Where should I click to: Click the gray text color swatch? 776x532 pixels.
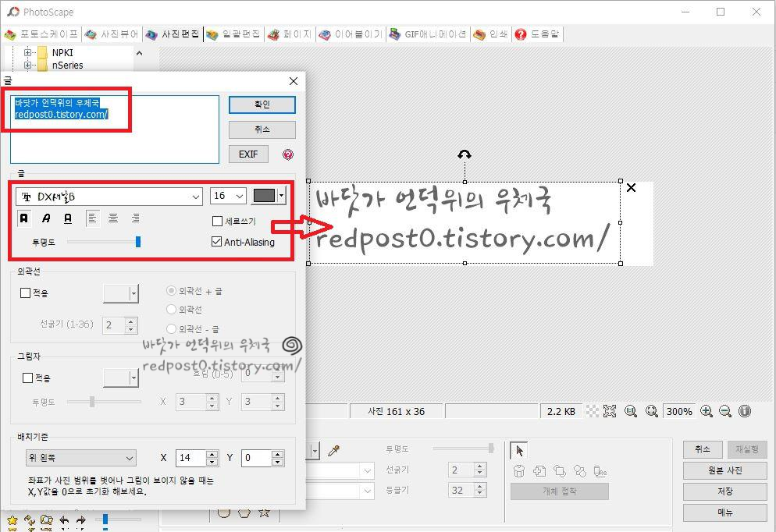pos(264,196)
